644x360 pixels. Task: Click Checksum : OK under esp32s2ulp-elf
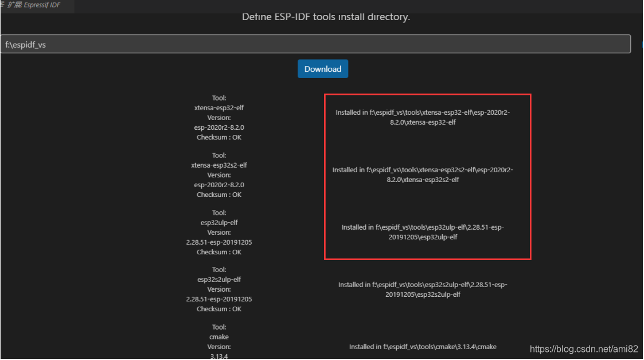point(219,309)
